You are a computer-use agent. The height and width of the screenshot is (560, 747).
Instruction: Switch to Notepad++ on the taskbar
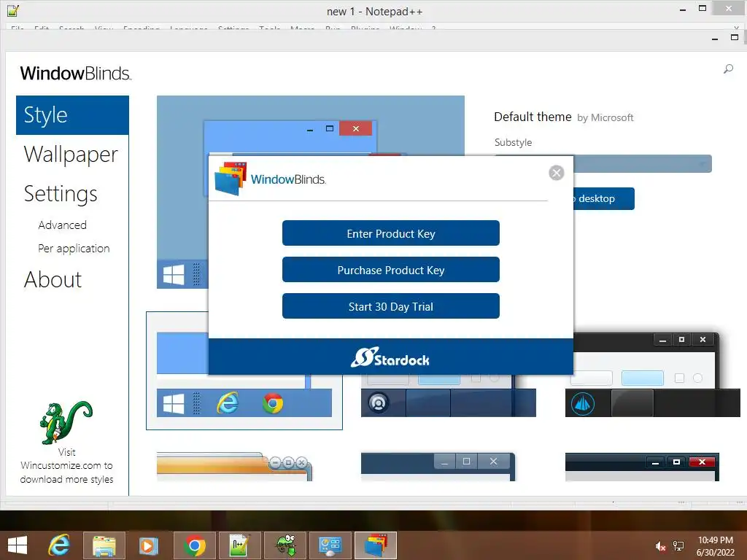tap(239, 545)
